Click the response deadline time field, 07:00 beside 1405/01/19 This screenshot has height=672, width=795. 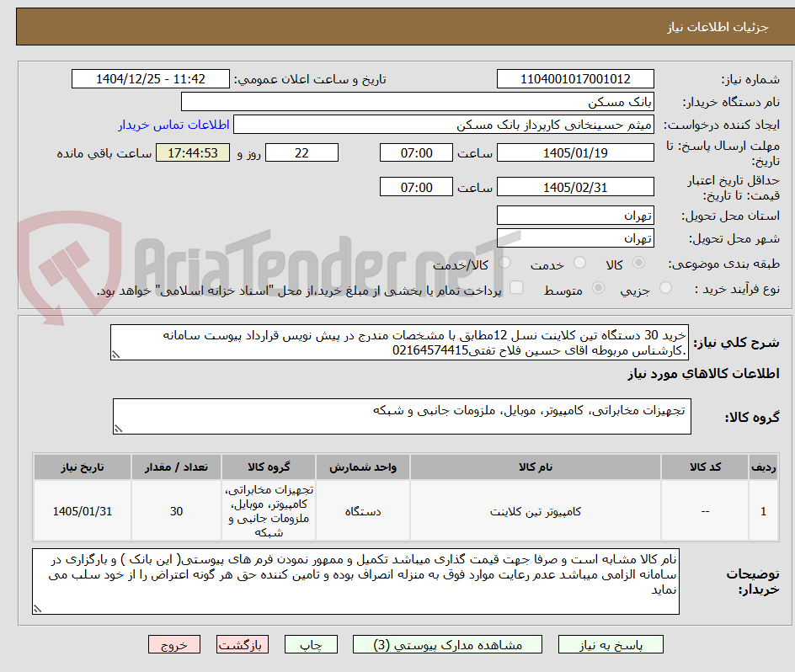[416, 152]
